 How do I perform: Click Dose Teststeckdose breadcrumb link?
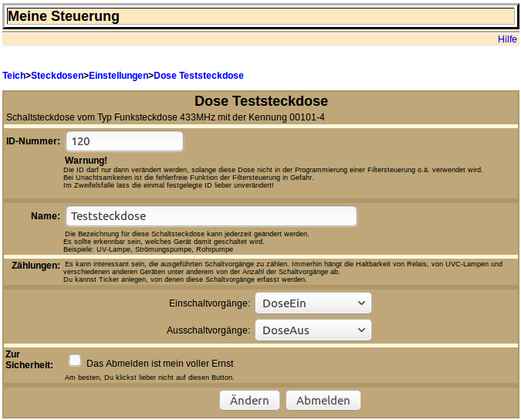tap(198, 76)
